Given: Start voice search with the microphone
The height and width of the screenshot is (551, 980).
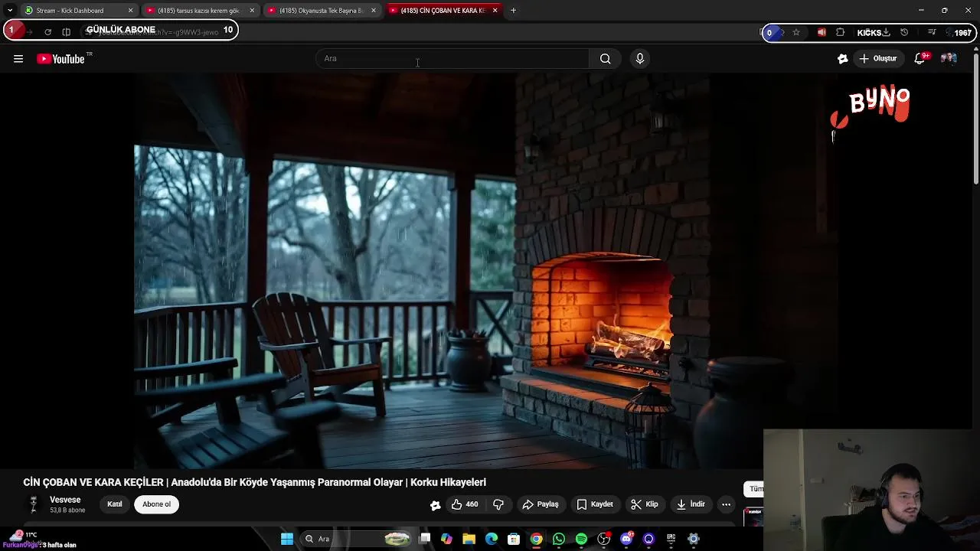Looking at the screenshot, I should click(x=640, y=59).
